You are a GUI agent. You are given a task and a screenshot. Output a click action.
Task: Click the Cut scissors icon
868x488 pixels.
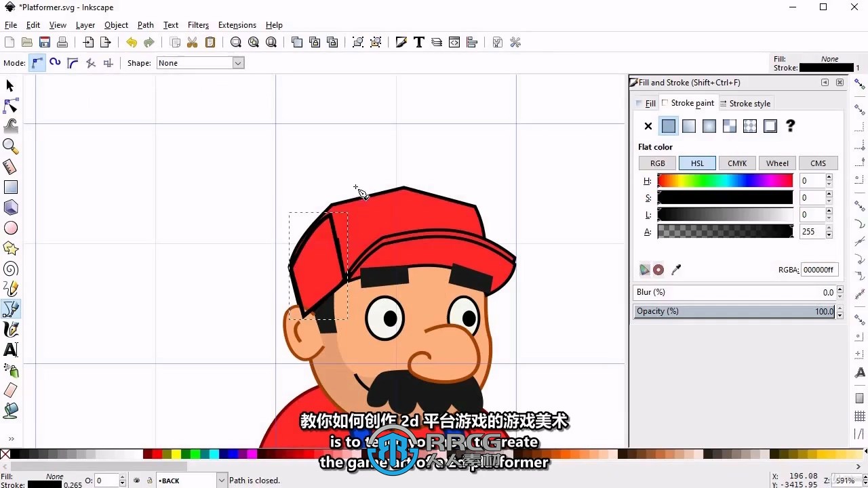(193, 42)
